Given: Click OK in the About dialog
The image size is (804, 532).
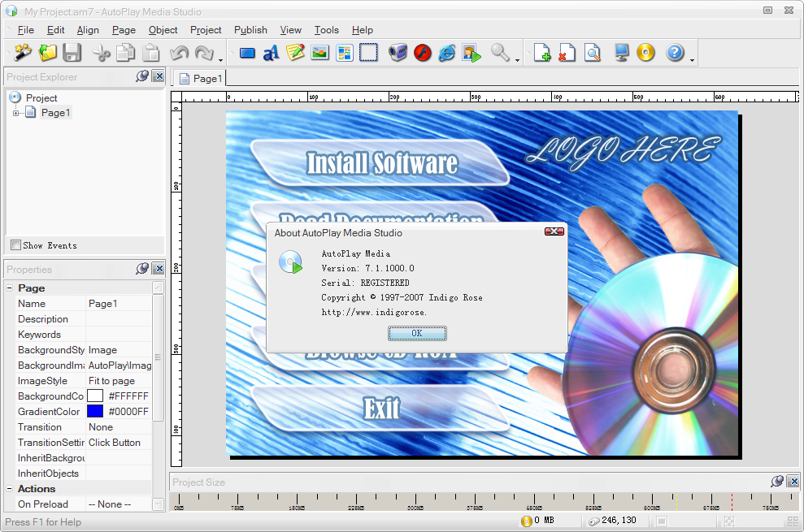Looking at the screenshot, I should coord(417,333).
